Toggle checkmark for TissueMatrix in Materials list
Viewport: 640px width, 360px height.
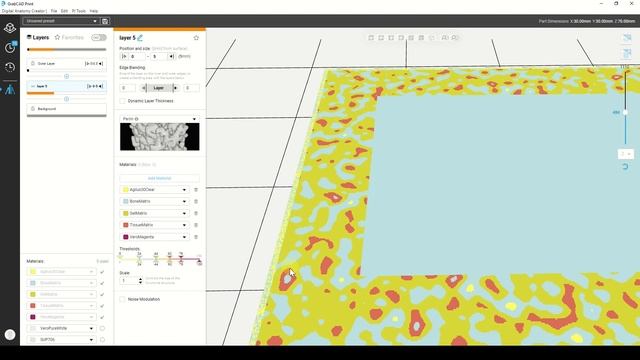[102, 306]
